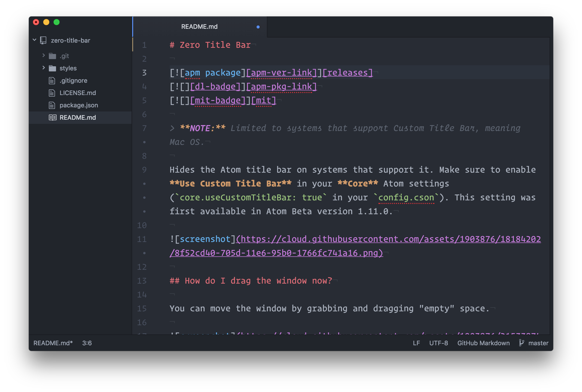Click gutter line number 1

pos(144,45)
